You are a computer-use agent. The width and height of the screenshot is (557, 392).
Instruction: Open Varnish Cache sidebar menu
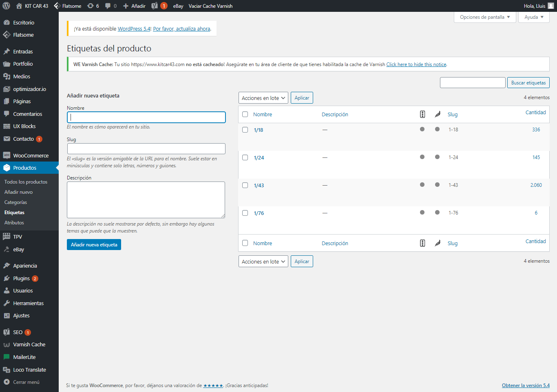[29, 344]
